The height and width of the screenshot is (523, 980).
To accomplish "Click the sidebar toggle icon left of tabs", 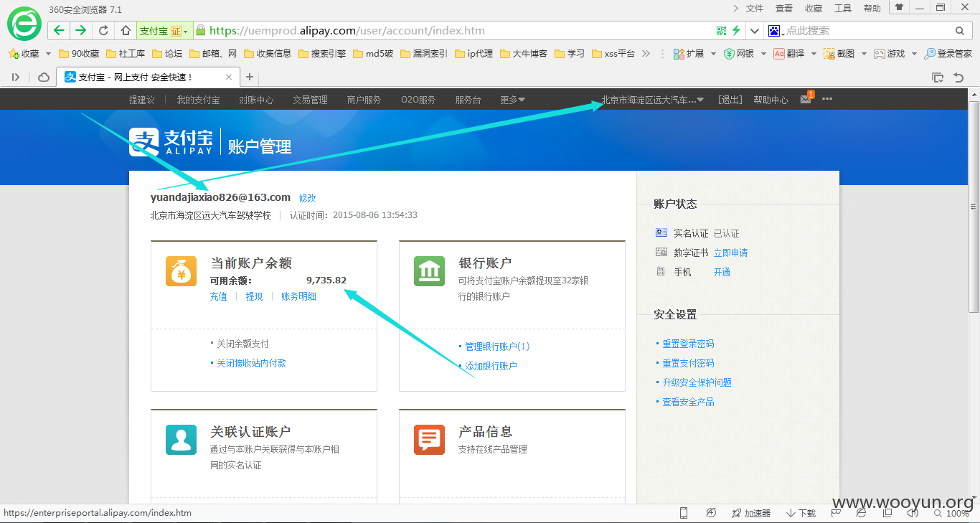I will pos(16,77).
